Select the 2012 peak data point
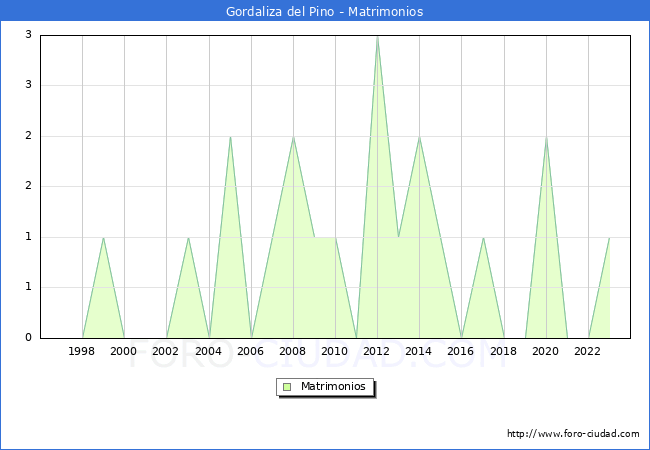Image resolution: width=650 pixels, height=450 pixels. (377, 36)
